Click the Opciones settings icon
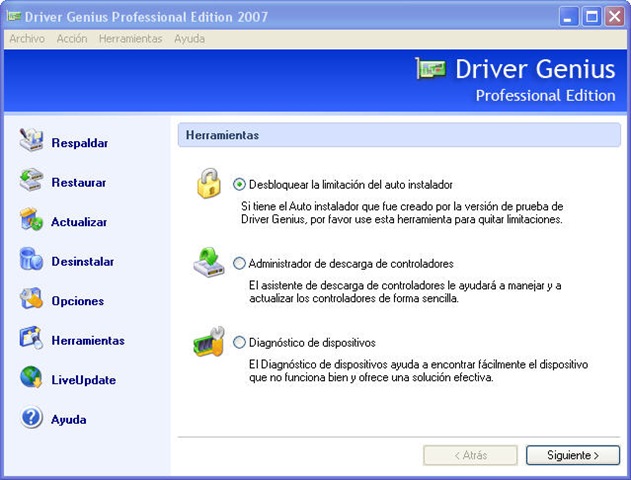 point(31,298)
